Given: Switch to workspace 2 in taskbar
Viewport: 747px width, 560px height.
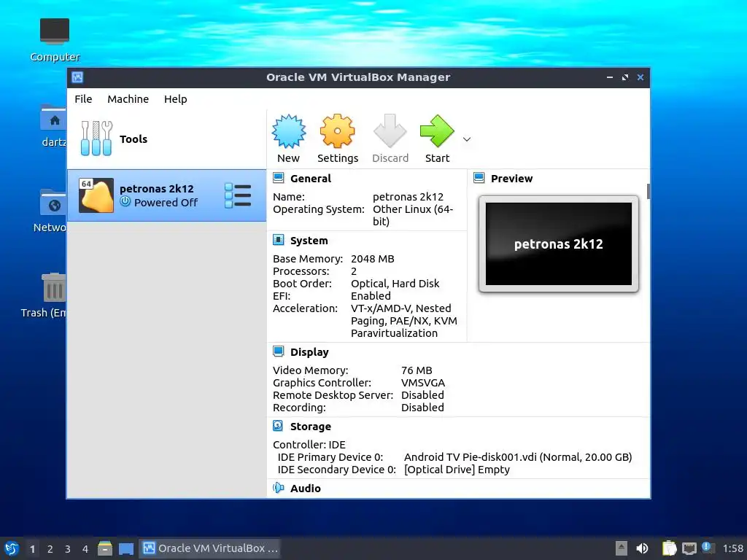Looking at the screenshot, I should [x=50, y=548].
